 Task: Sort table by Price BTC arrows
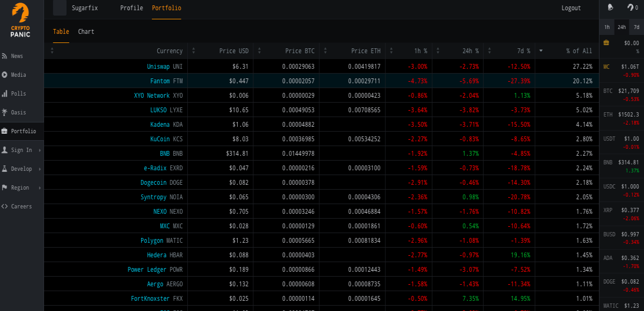point(259,50)
